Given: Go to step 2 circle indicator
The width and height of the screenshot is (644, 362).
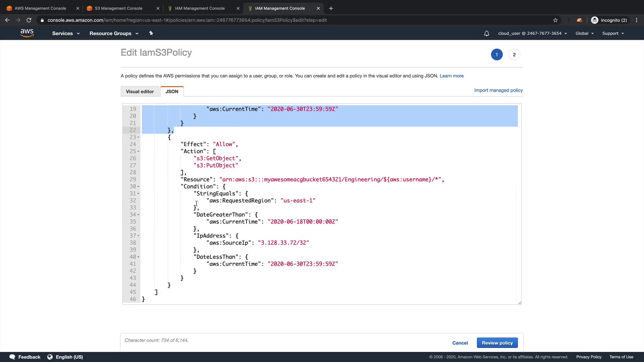Looking at the screenshot, I should click(x=514, y=55).
